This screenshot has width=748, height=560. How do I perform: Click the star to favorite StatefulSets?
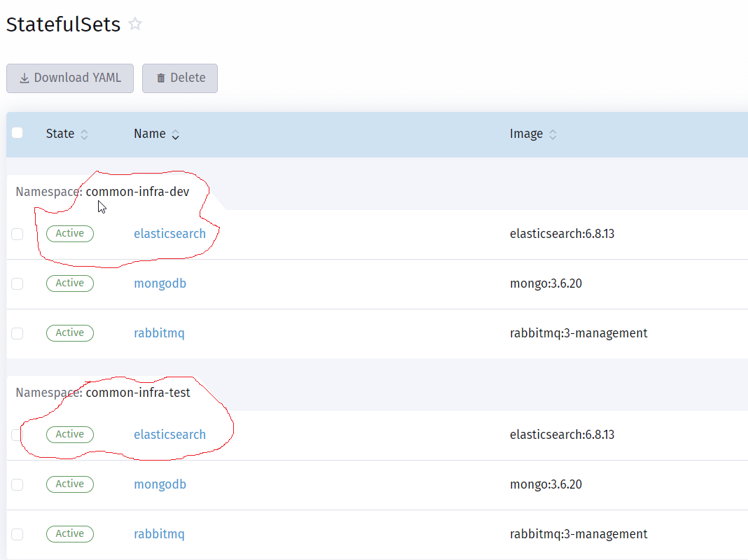coord(134,23)
